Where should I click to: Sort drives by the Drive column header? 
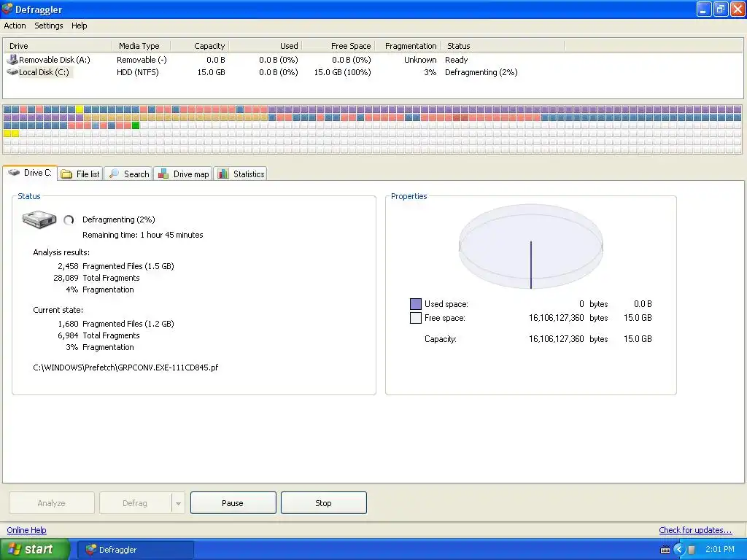[x=58, y=46]
